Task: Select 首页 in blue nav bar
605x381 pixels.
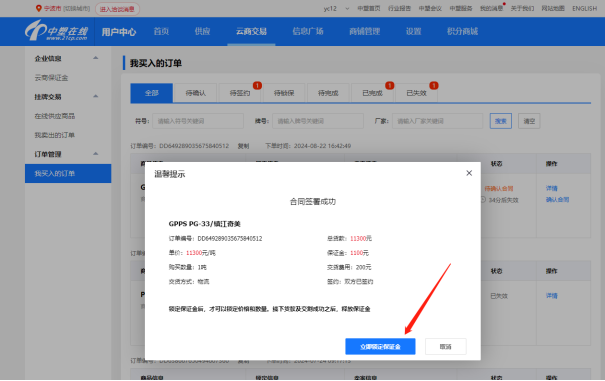Action: coord(161,31)
